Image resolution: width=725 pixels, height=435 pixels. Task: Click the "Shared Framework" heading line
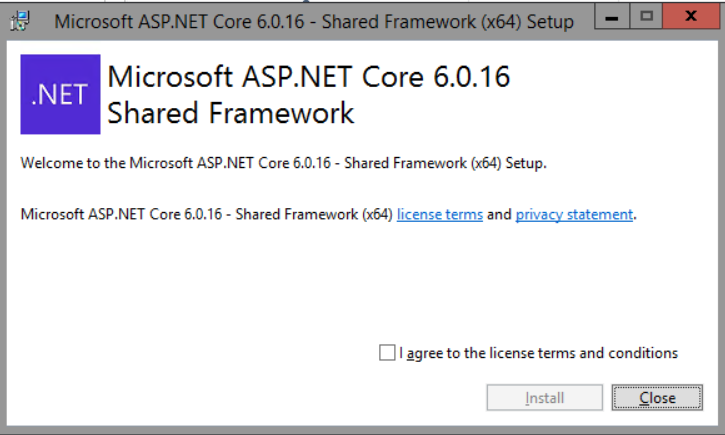coord(230,113)
